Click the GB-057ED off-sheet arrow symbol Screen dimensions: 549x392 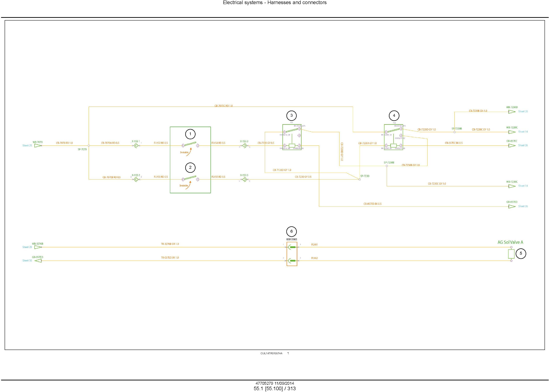pos(512,206)
